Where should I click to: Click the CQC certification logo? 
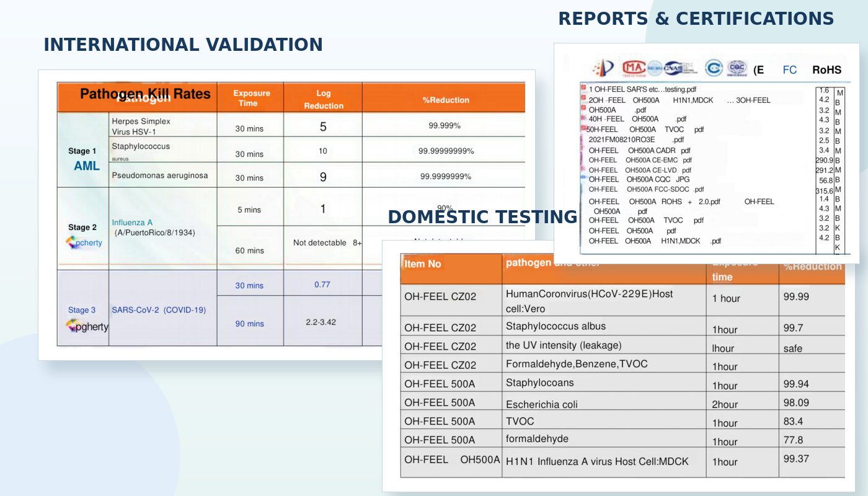[737, 68]
